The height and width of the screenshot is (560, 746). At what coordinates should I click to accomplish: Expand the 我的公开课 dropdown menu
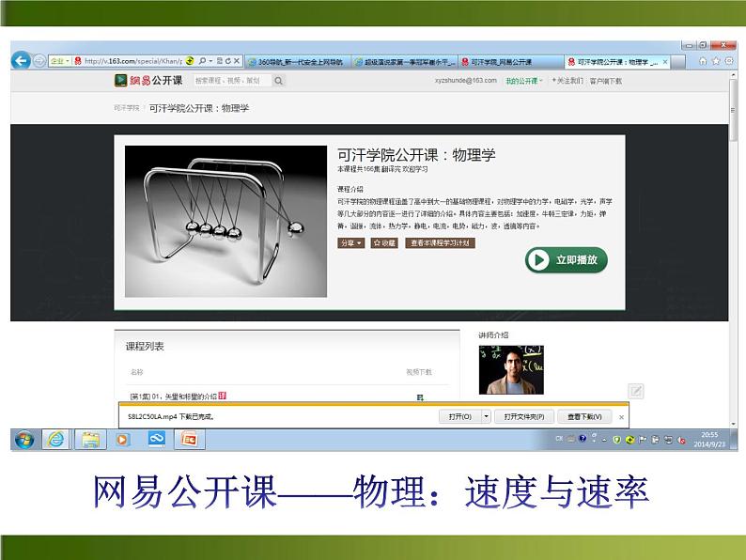[524, 81]
